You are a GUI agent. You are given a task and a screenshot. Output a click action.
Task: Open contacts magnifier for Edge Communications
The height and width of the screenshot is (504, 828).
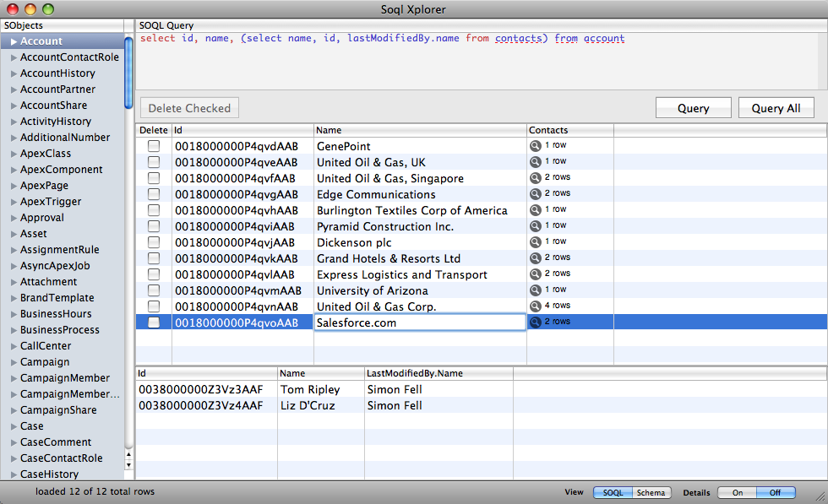tap(536, 193)
